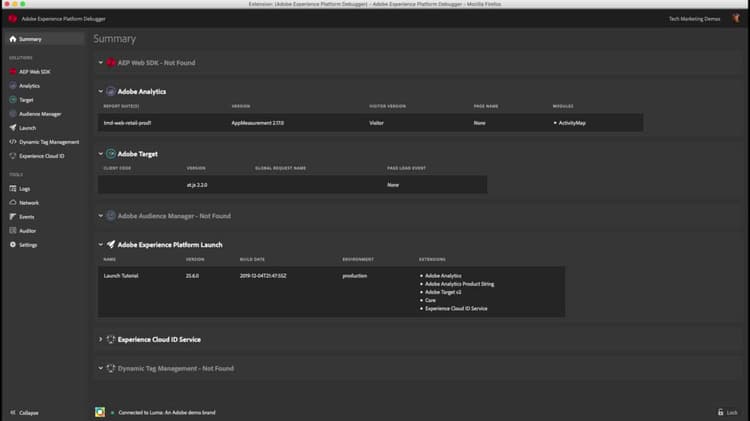Open the Settings gear icon
The image size is (750, 421).
13,244
